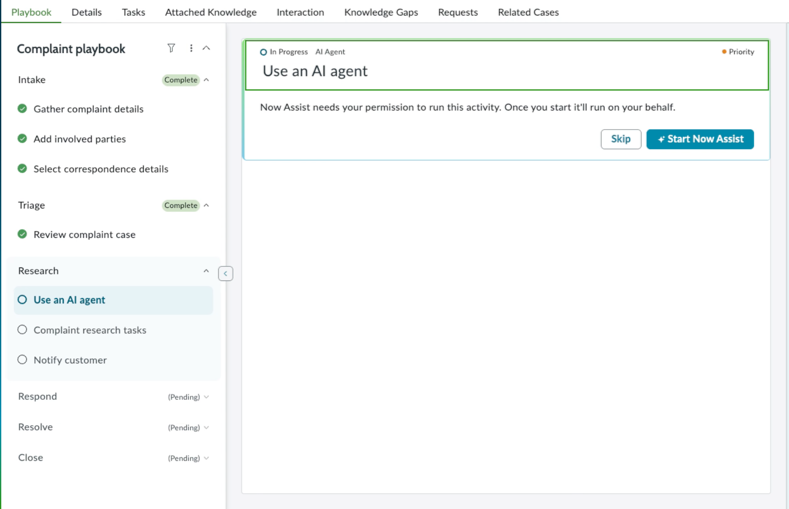Click the Complaint playbook heading

[71, 49]
